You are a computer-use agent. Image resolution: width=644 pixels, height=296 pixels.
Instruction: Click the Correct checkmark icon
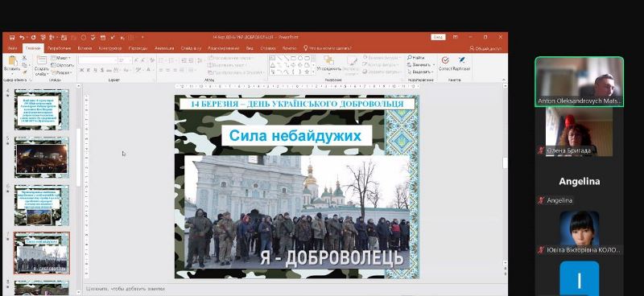coord(445,60)
